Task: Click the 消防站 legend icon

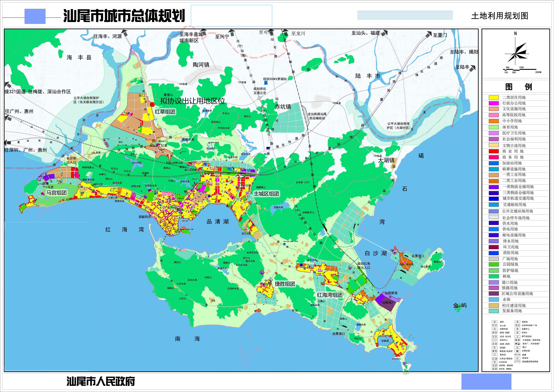Action: pyautogui.click(x=517, y=322)
